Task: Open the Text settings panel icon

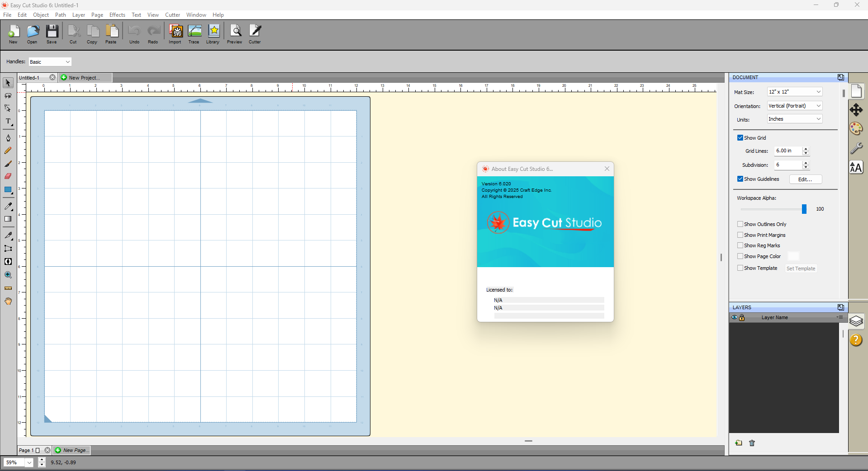Action: click(x=856, y=168)
